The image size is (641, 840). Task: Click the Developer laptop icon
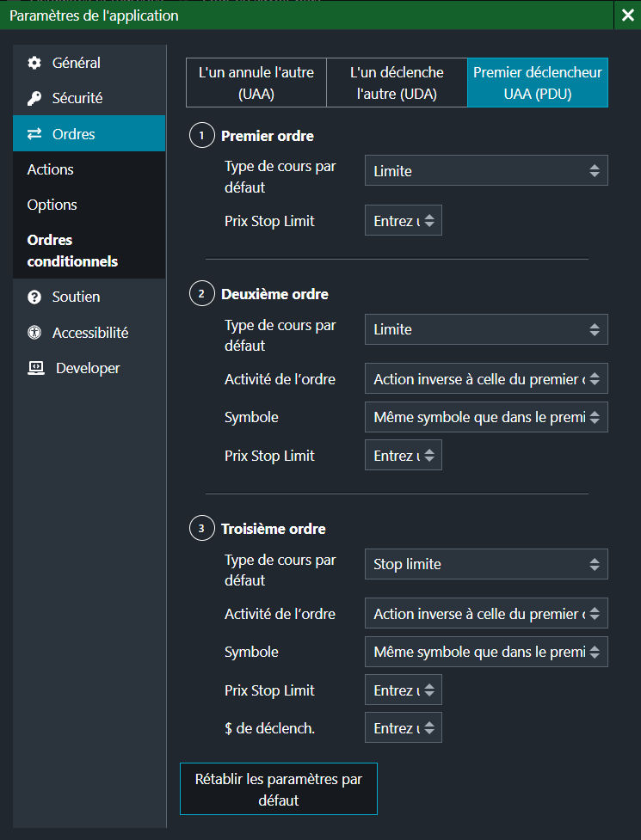pos(35,368)
